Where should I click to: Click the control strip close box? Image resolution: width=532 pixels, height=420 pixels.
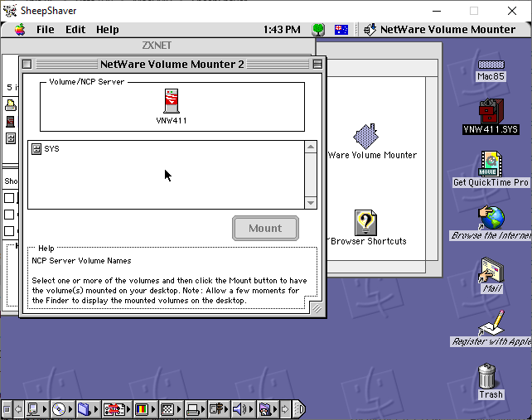click(7, 409)
